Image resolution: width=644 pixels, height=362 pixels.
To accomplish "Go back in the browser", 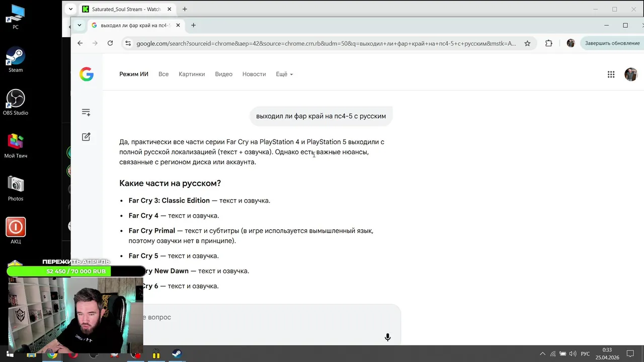I will click(x=80, y=43).
